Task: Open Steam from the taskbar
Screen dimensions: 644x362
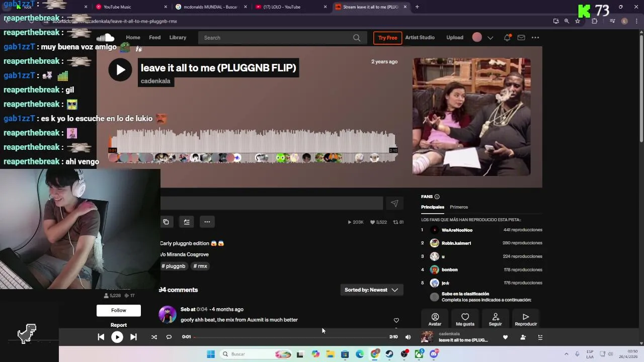Action: [x=389, y=354]
